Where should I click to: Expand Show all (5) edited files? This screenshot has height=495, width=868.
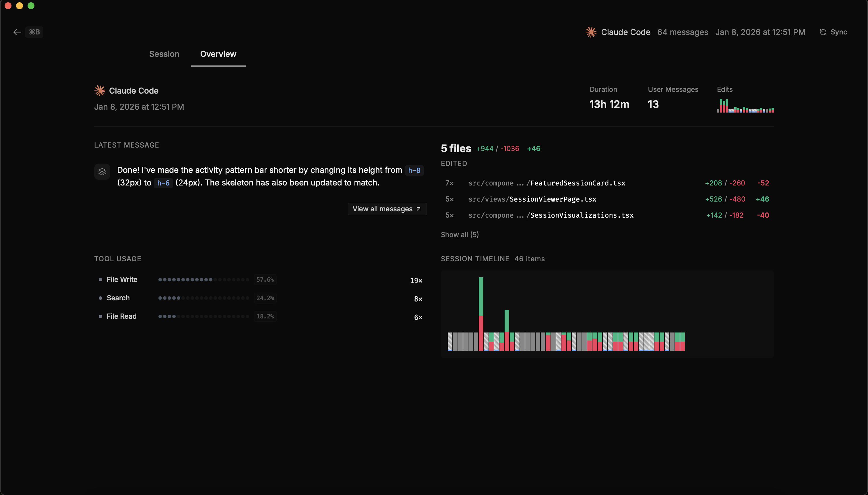460,235
